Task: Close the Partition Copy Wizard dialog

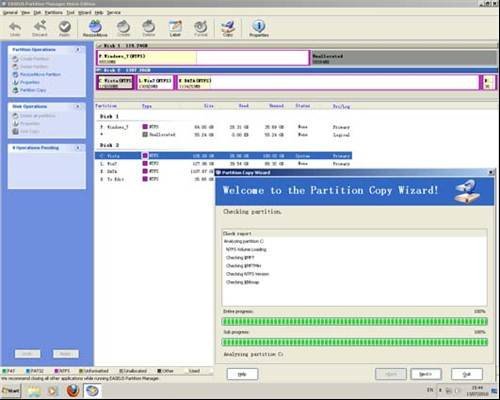Action: pyautogui.click(x=491, y=172)
